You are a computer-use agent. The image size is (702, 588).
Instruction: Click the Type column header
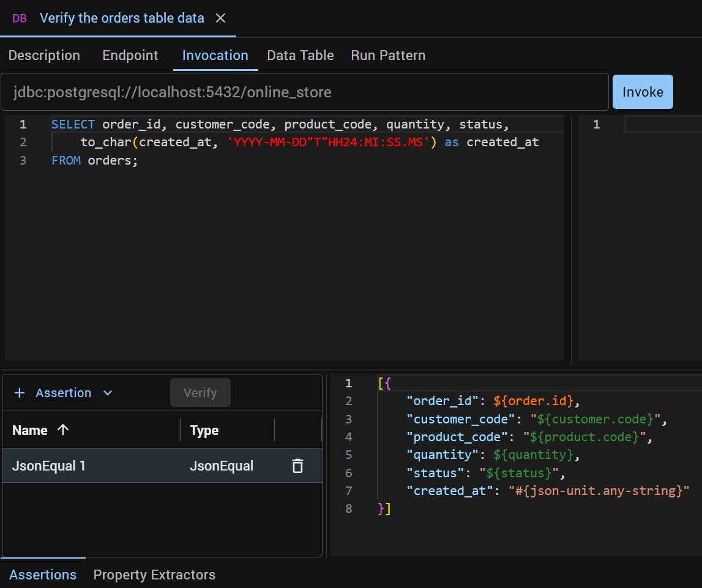click(204, 430)
